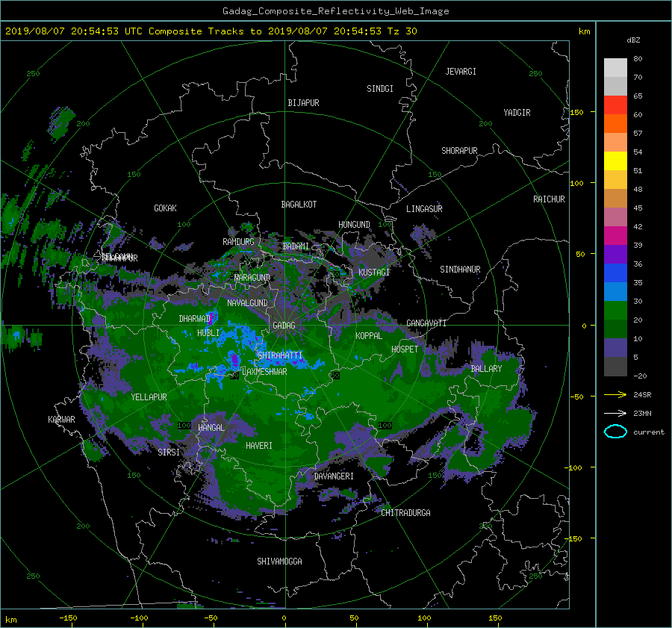Click the KARWAR city label
Screen dimensions: 672x628
(x=61, y=420)
